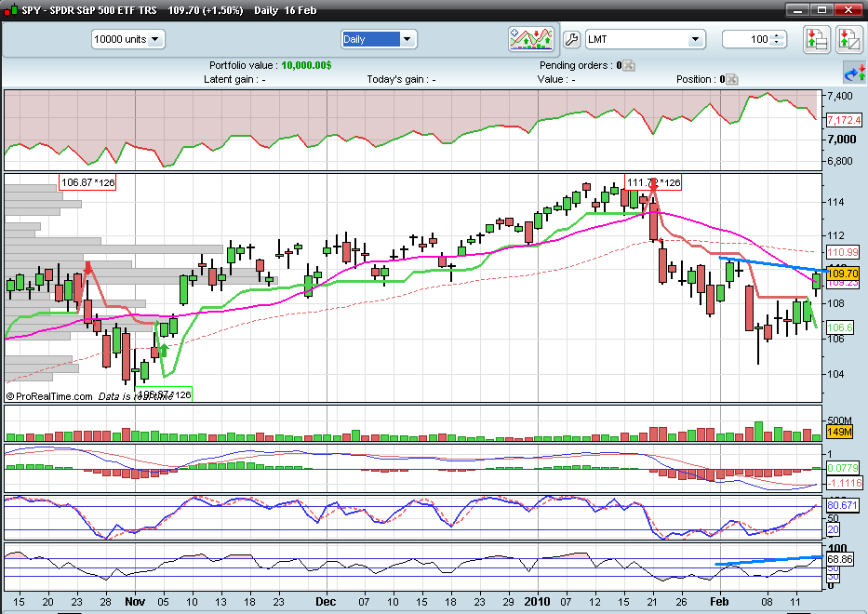Click the 7,172.4 equity curve value label
Viewport: 868px width, 614px height.
tap(843, 120)
